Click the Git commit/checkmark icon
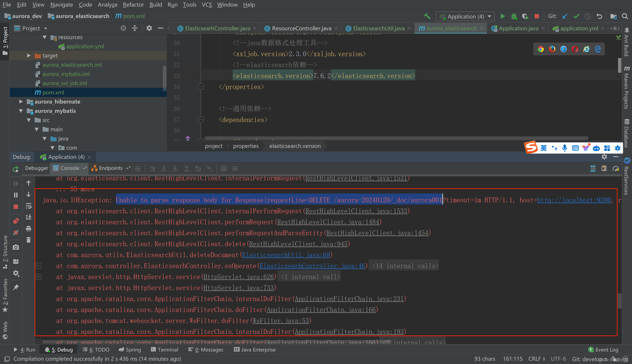 pyautogui.click(x=576, y=16)
